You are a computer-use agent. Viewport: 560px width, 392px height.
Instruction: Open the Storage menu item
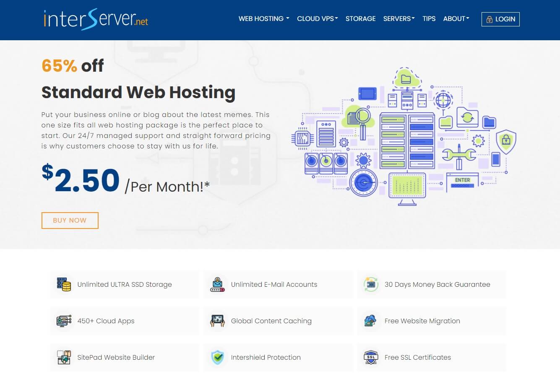click(x=360, y=19)
